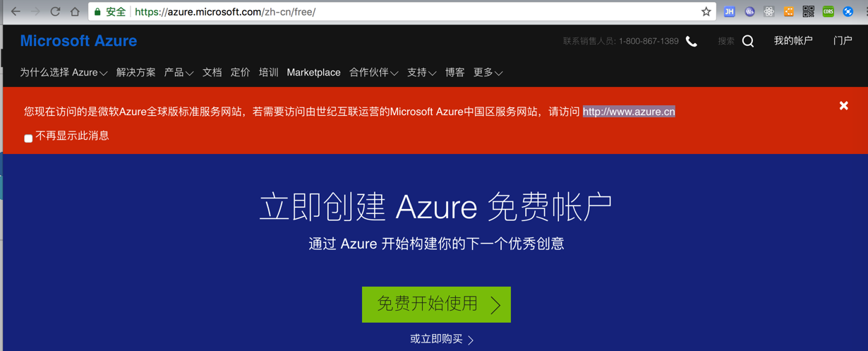This screenshot has width=868, height=351.
Task: Open the Ws extension icon
Action: [749, 11]
